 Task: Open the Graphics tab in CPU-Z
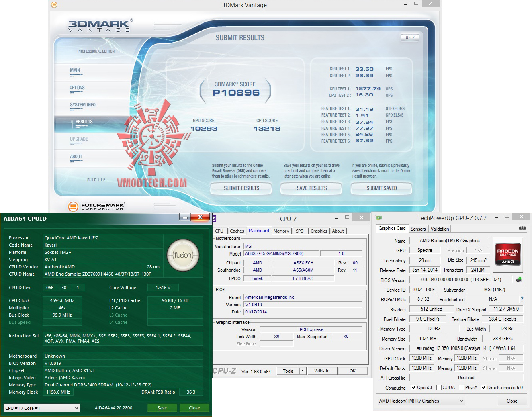(x=319, y=231)
